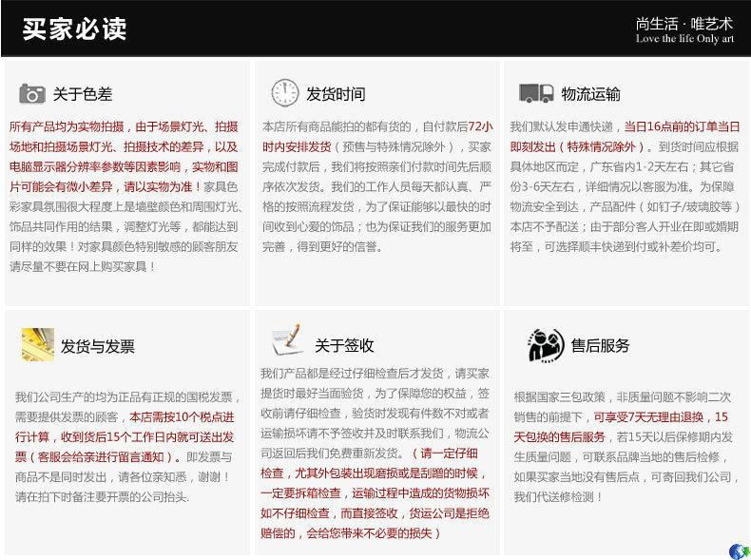751x560 pixels.
Task: Click the line 请尽量不要在网上购买家具！
Action: point(83,266)
